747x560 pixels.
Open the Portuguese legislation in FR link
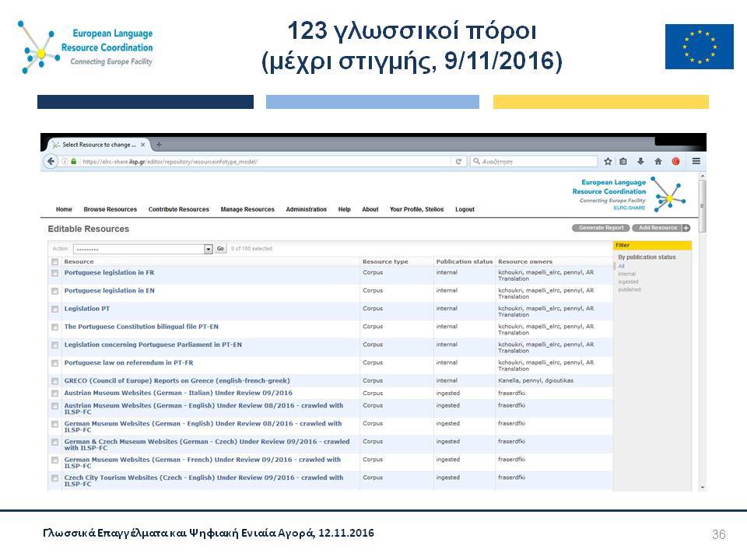(109, 273)
